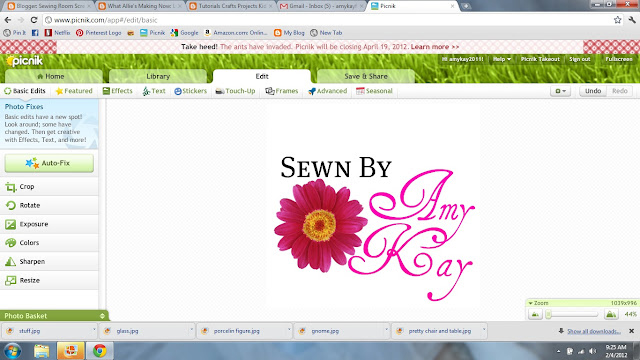Click Picnik Takeout link
This screenshot has height=360, width=640.
[540, 59]
